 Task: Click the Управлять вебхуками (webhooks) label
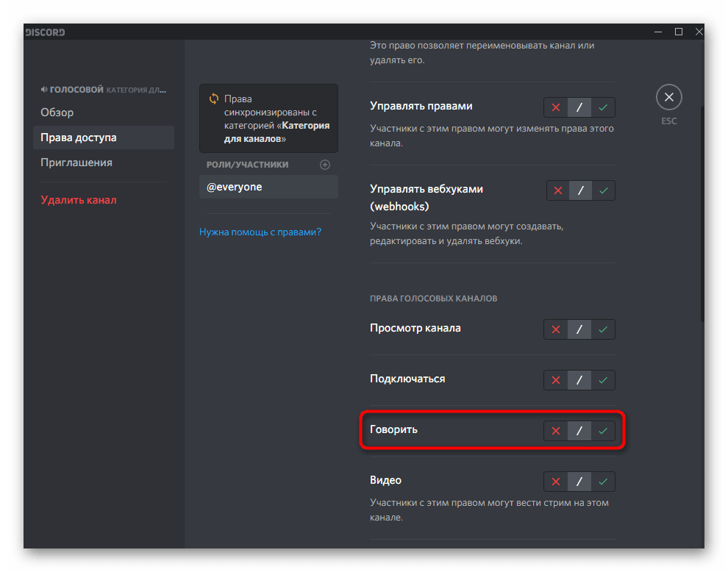point(427,197)
